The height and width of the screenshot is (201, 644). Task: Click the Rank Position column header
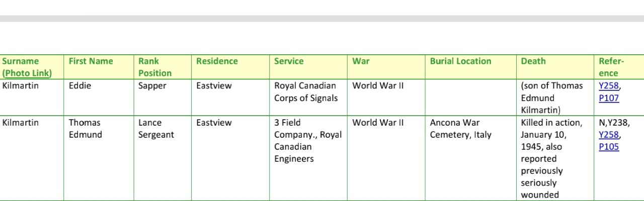pyautogui.click(x=155, y=67)
